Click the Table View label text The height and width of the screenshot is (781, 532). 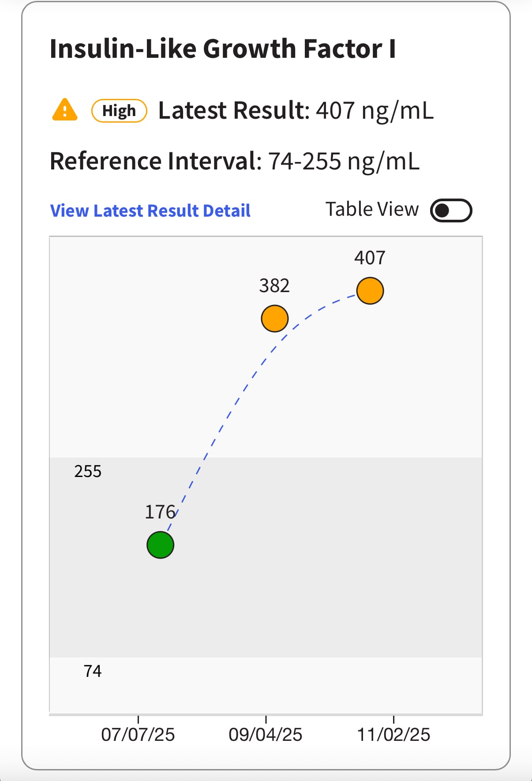pos(372,209)
